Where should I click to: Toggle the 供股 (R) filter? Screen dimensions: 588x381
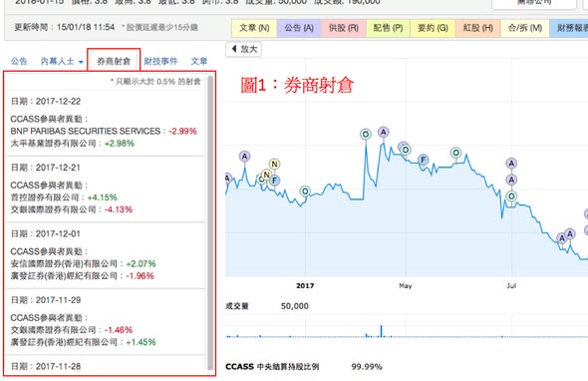pyautogui.click(x=344, y=28)
